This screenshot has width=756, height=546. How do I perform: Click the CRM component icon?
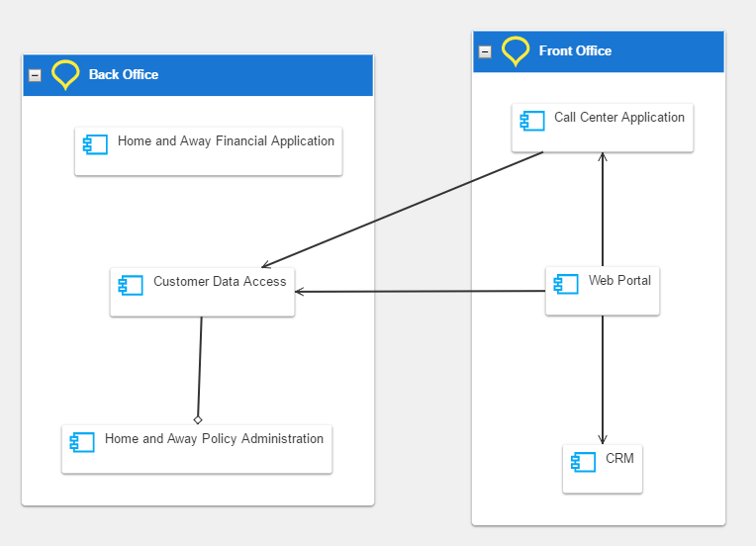tap(584, 462)
